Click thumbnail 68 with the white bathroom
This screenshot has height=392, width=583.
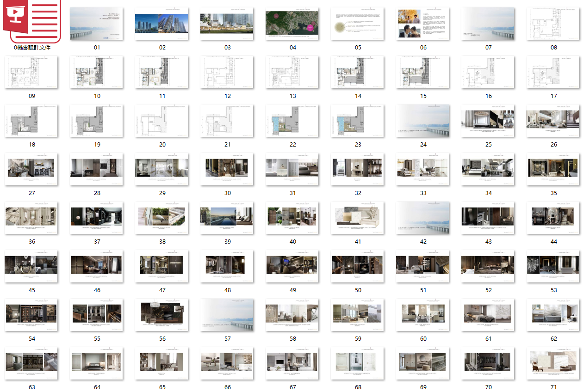tap(358, 363)
